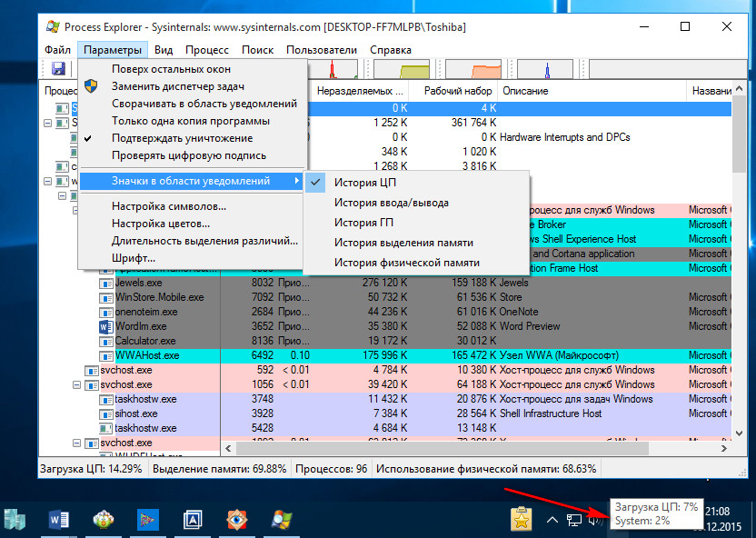Collapse the svchost.exe PID 1056 tree node

tap(76, 385)
